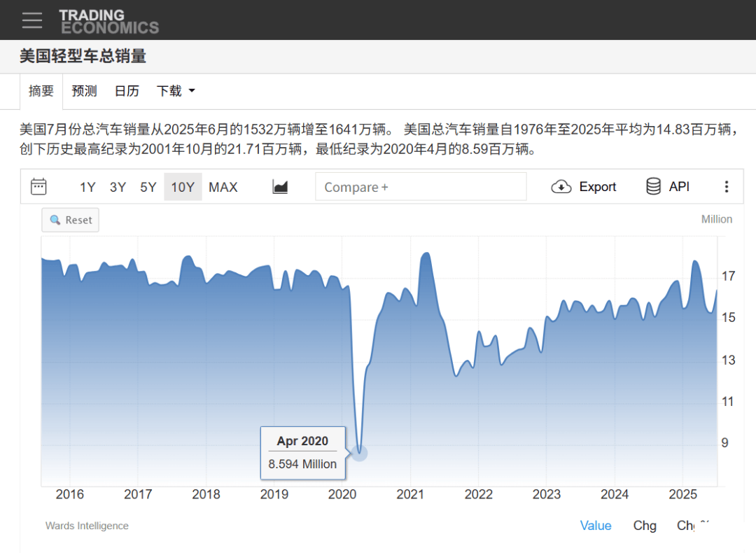Click the 8.594 Million tooltip value
This screenshot has width=756, height=553.
302,464
